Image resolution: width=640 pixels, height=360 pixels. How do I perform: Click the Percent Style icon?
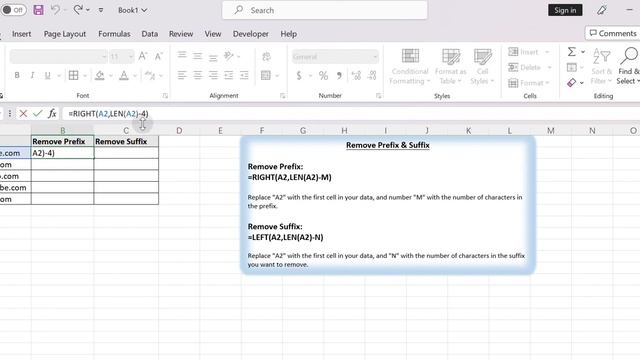[323, 76]
